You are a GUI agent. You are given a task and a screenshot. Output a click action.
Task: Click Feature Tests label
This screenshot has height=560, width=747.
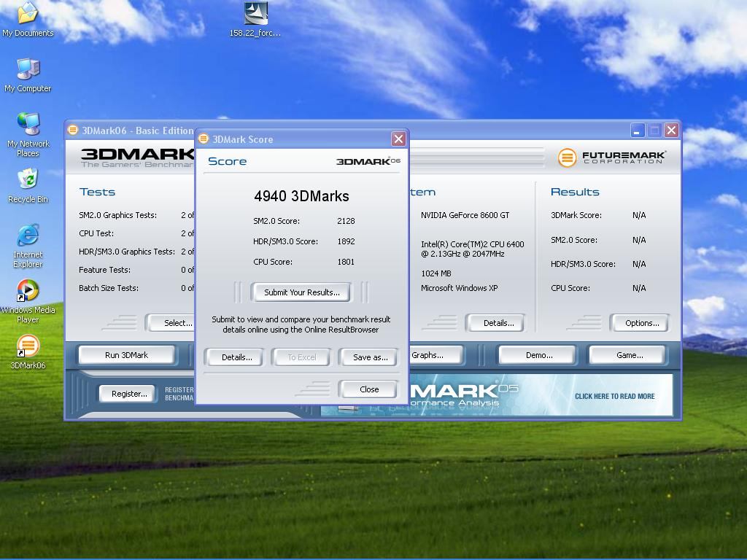pos(104,270)
